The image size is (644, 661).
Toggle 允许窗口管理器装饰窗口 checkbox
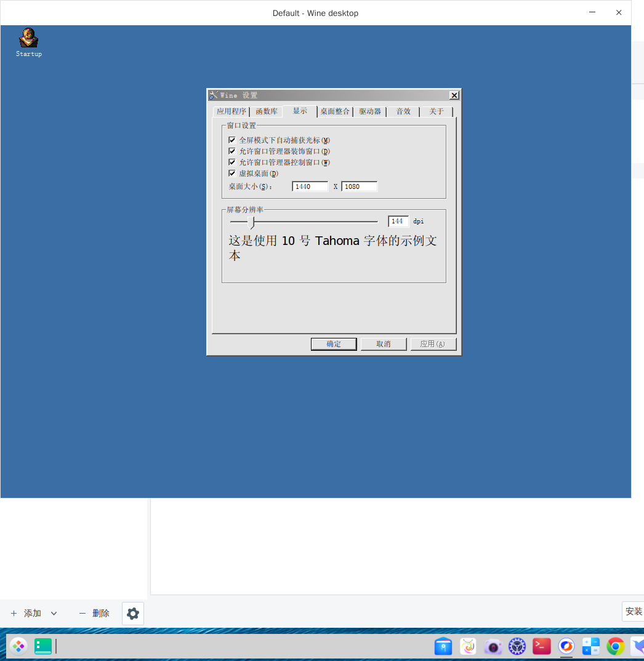(232, 151)
